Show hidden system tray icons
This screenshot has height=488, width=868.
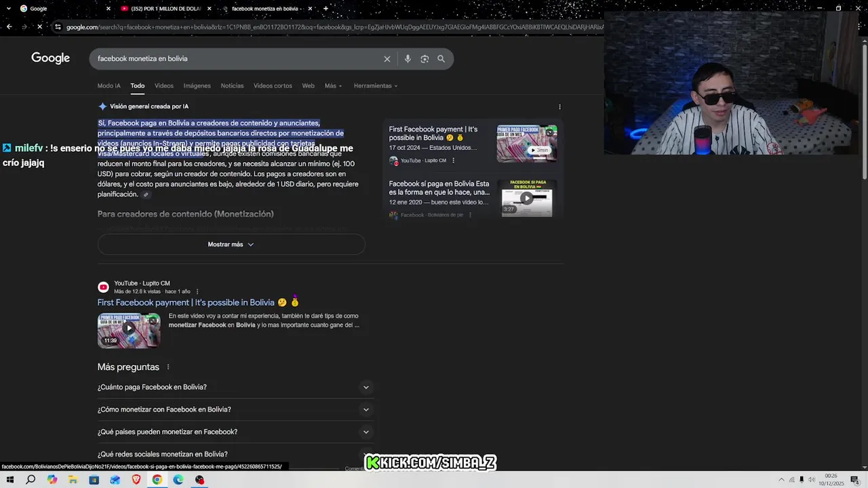click(781, 480)
